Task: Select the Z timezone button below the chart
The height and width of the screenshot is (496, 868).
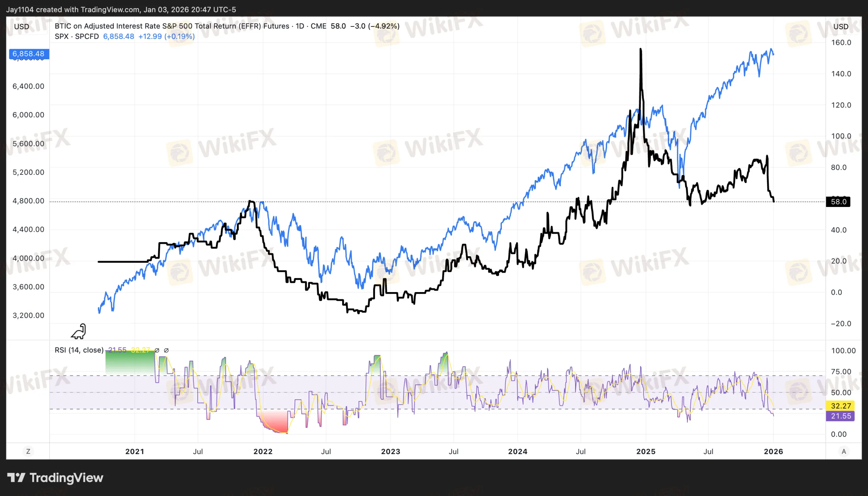Action: (28, 451)
